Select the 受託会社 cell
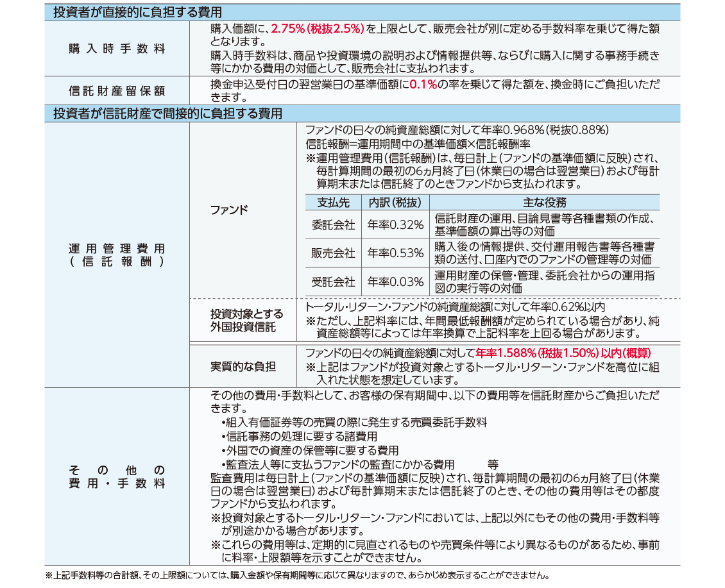The width and height of the screenshot is (725, 588). (x=333, y=282)
